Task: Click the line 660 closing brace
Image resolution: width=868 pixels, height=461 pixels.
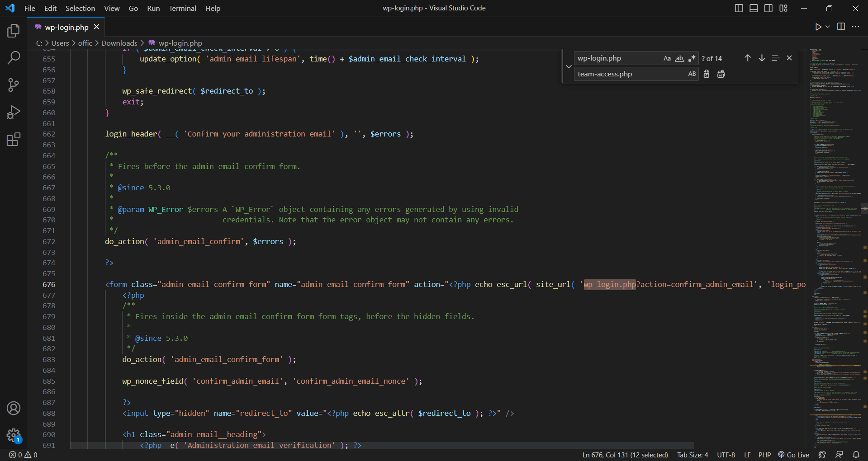Action: coord(107,113)
